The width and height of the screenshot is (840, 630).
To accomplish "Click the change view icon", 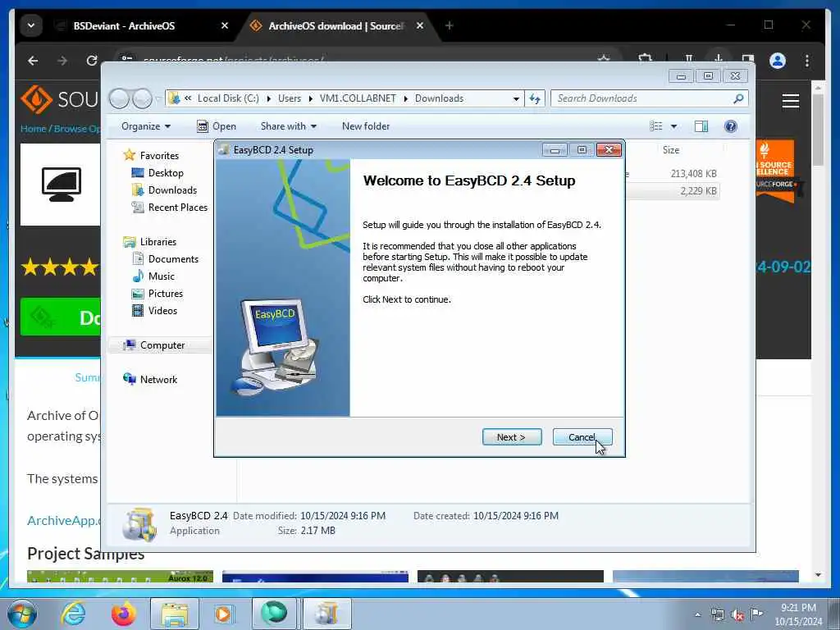I will click(655, 126).
